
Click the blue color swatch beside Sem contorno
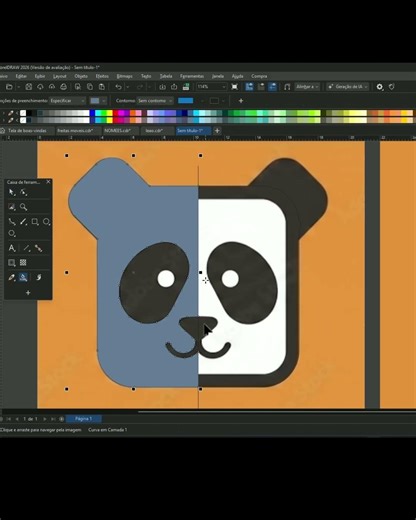(186, 101)
